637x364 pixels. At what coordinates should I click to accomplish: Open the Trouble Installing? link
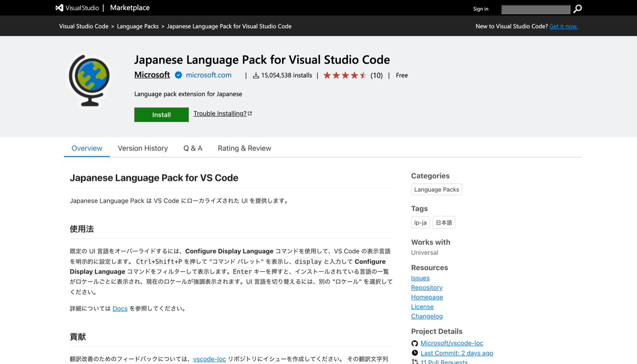click(220, 113)
